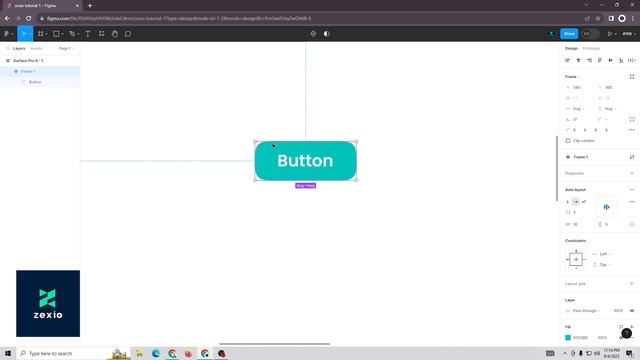Click the user avatar in toolbar
The width and height of the screenshot is (640, 360).
(551, 34)
